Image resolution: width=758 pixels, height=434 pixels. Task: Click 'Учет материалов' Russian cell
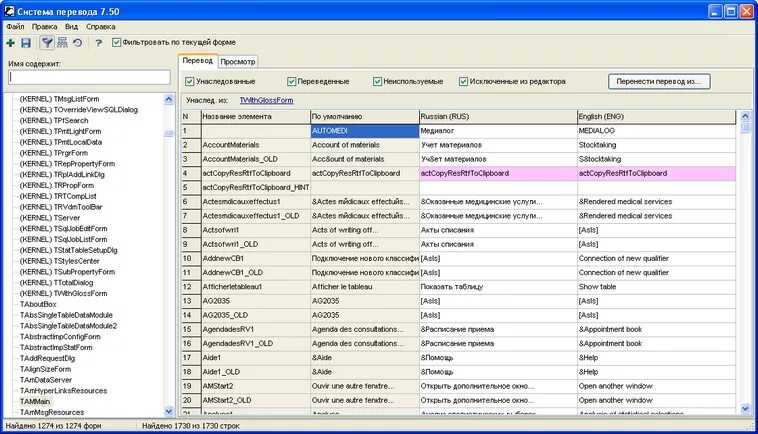tap(498, 145)
